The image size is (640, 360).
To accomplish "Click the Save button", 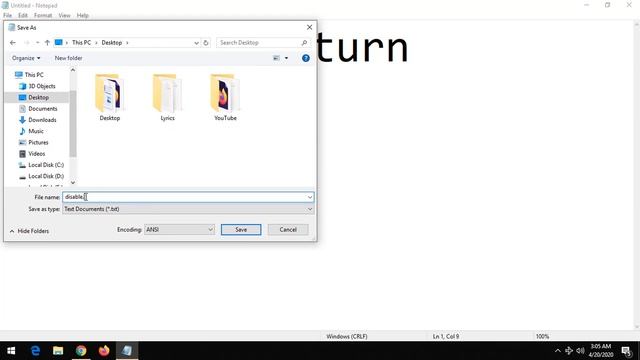I will (x=241, y=229).
